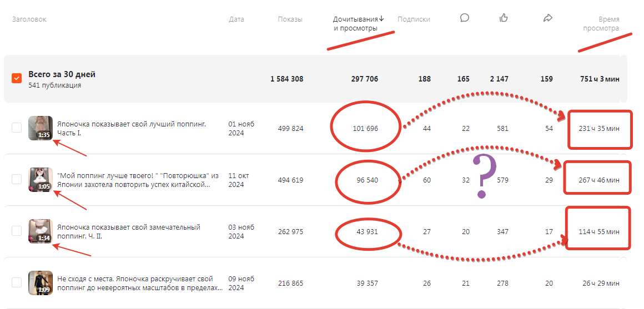Open the 1:09 video thumbnail
This screenshot has height=309, width=644.
pyautogui.click(x=41, y=282)
